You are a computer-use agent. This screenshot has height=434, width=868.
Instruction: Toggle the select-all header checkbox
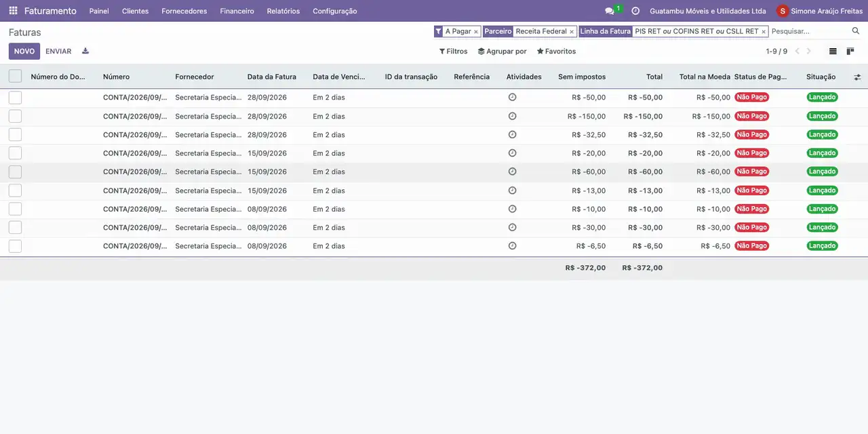(x=15, y=77)
